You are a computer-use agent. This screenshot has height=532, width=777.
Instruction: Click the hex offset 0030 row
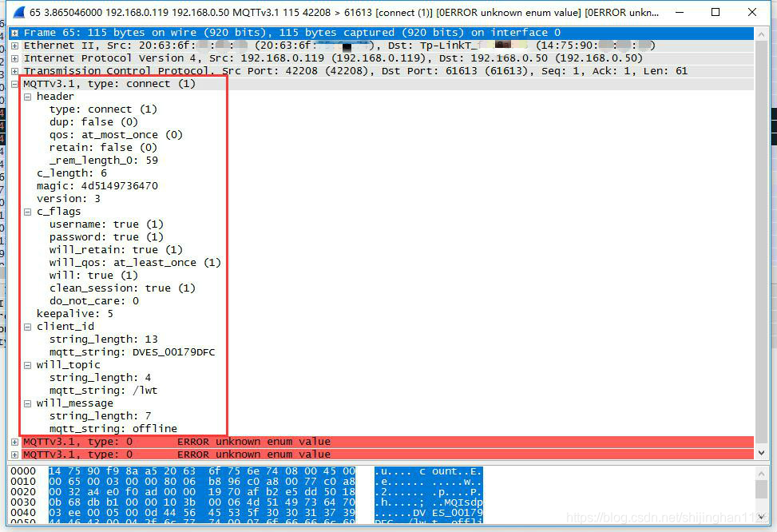coord(23,502)
